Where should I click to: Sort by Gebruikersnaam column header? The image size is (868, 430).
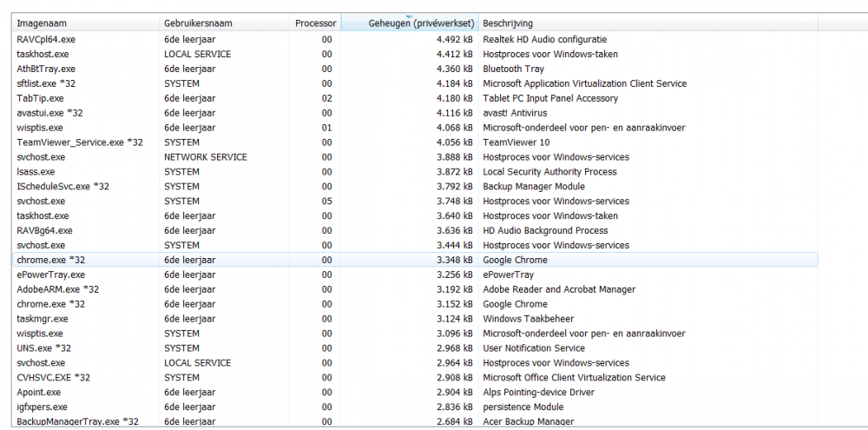click(198, 23)
